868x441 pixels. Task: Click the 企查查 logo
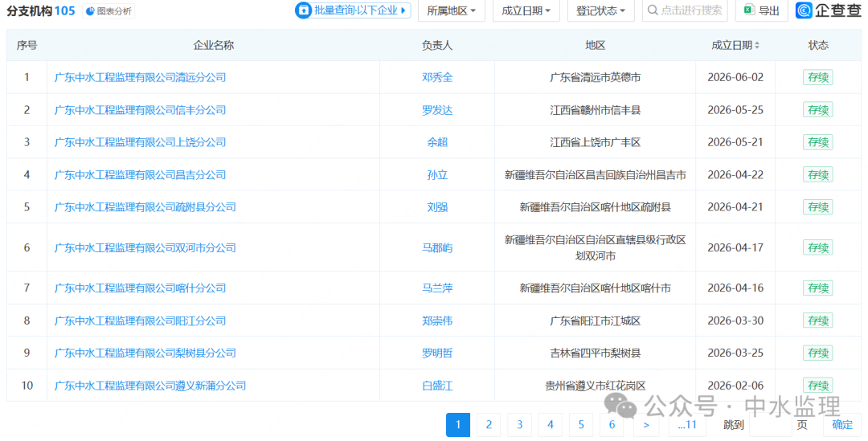coord(828,10)
